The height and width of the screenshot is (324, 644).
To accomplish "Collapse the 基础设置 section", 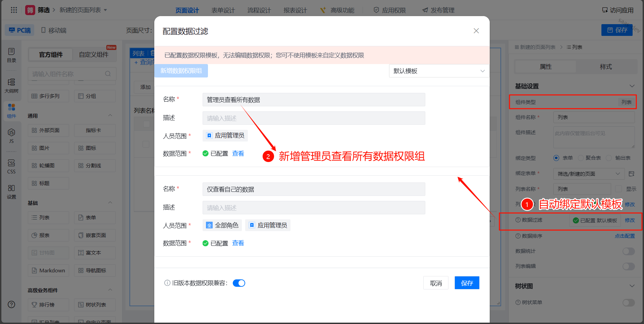I will tap(632, 86).
